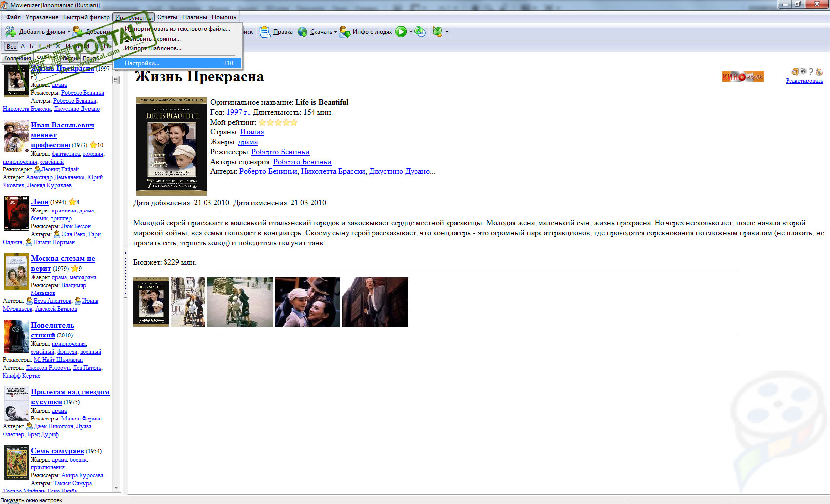Image resolution: width=830 pixels, height=504 pixels.
Task: Click the person icon beside Натали Портман
Action: [x=29, y=242]
